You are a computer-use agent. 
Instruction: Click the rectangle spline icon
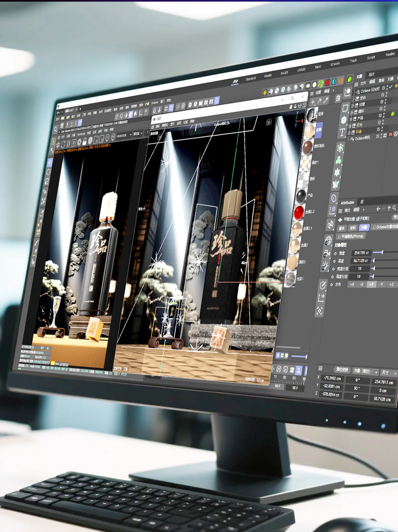(x=345, y=108)
